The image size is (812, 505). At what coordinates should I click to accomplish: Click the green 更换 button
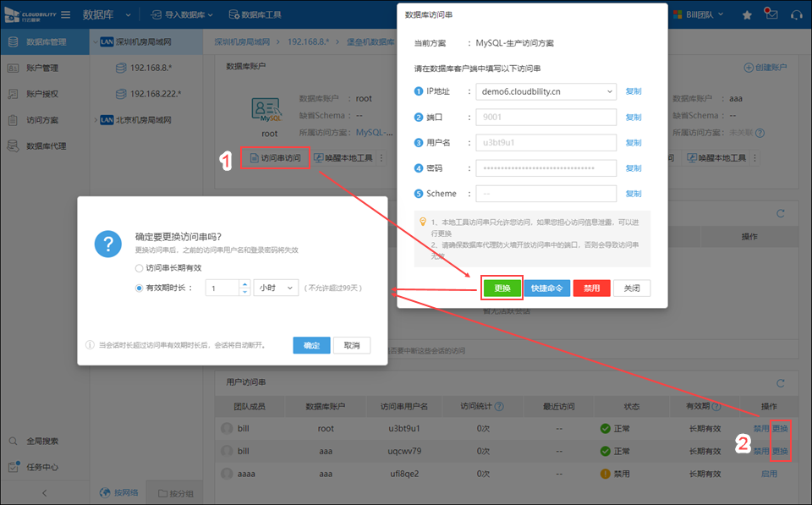(x=502, y=288)
